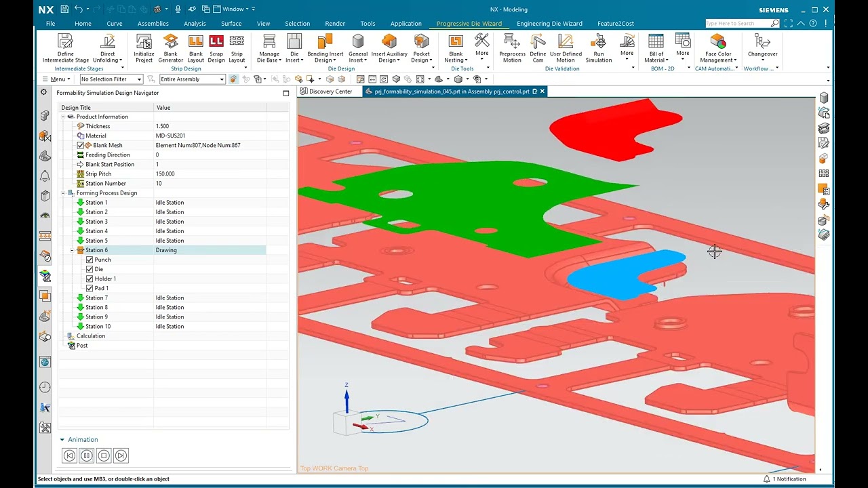The height and width of the screenshot is (488, 868).
Task: Open User Defined Motion tool
Action: (566, 48)
